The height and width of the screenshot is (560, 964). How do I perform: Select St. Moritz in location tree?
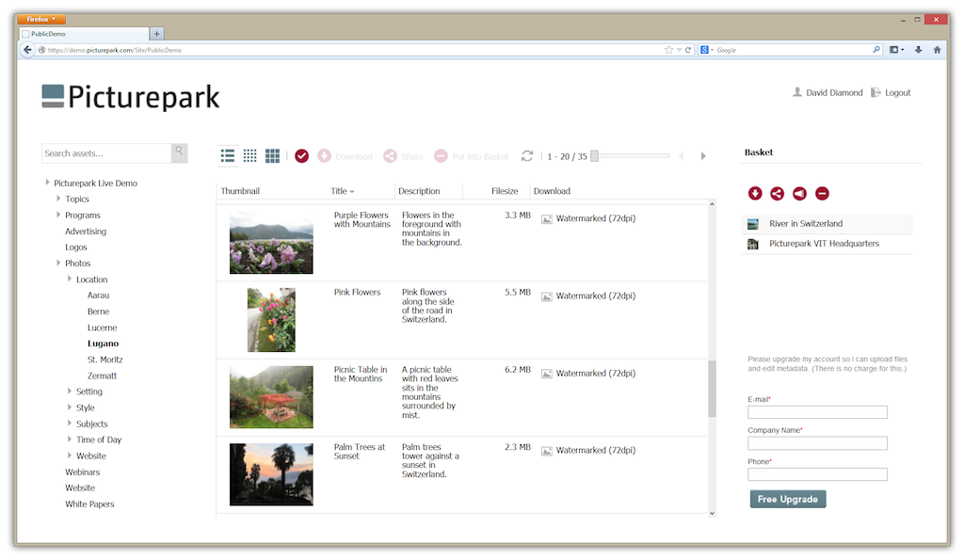(104, 360)
